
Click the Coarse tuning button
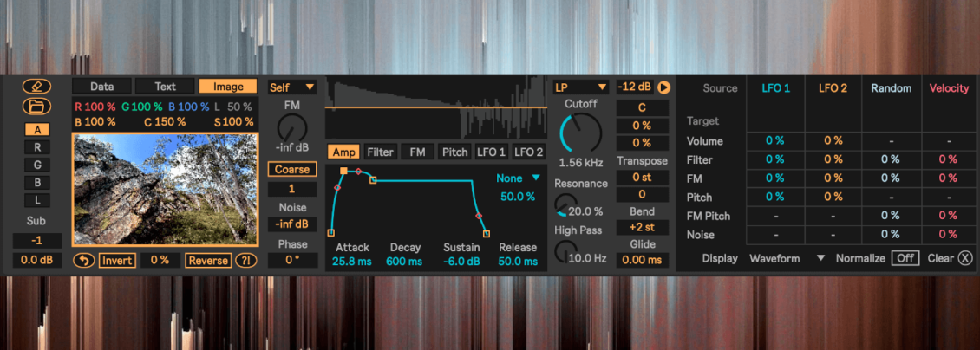(x=292, y=169)
